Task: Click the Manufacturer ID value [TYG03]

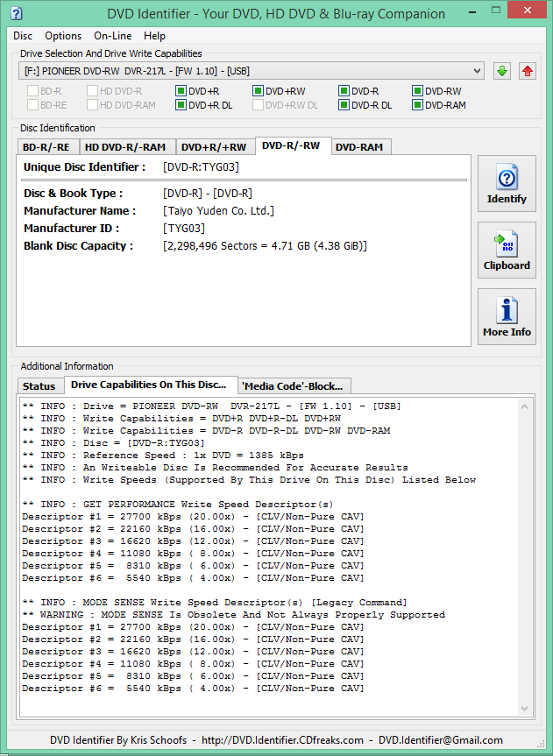Action: click(x=184, y=228)
